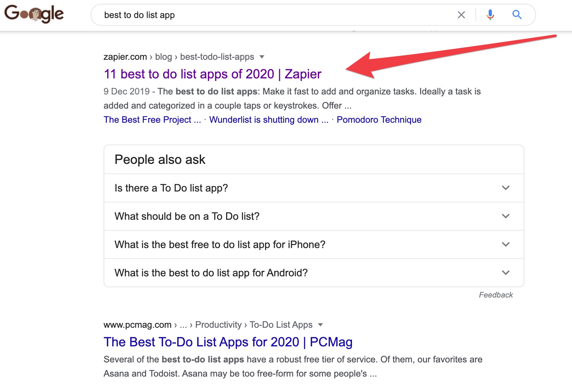
Task: Expand the best Android to do list app question
Action: tap(314, 273)
